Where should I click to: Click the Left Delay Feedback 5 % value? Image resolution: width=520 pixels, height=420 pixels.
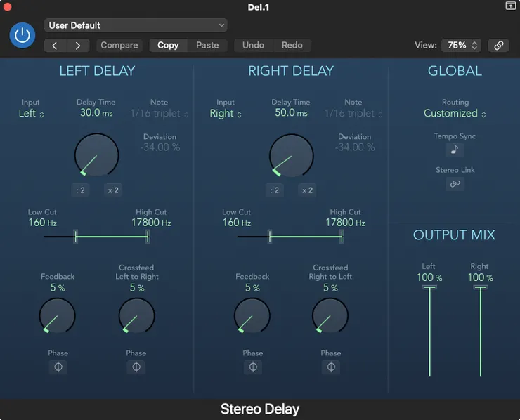click(58, 288)
